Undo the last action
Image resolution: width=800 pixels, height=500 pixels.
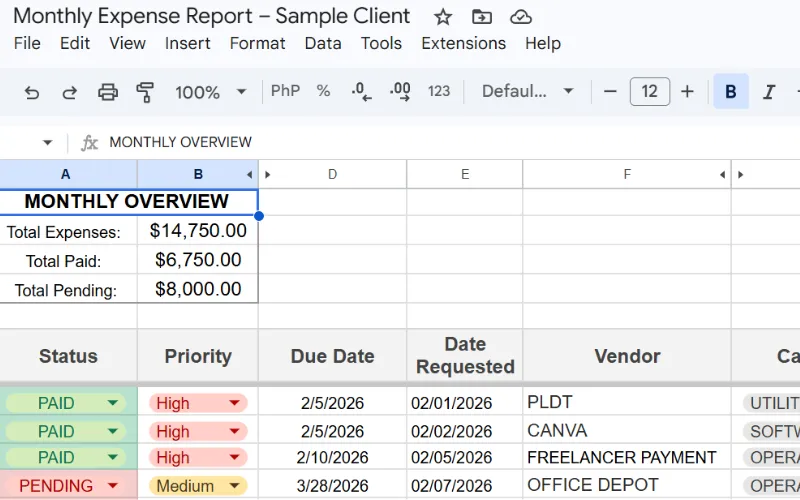coord(32,92)
